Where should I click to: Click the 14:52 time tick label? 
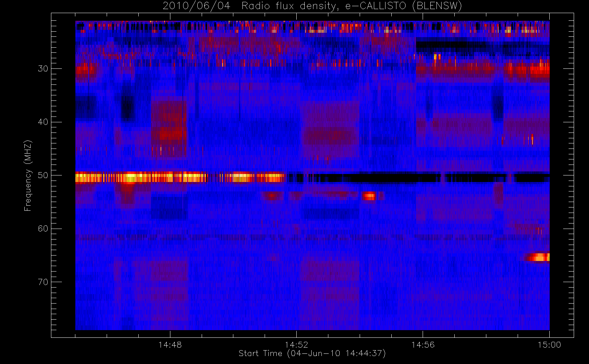coord(296,345)
